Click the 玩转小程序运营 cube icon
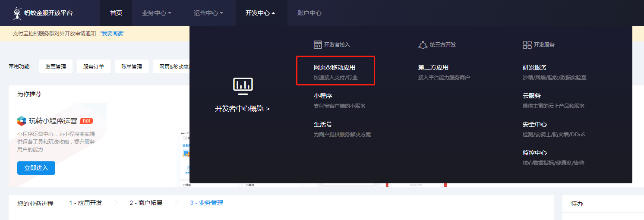644x220 pixels. click(x=22, y=121)
